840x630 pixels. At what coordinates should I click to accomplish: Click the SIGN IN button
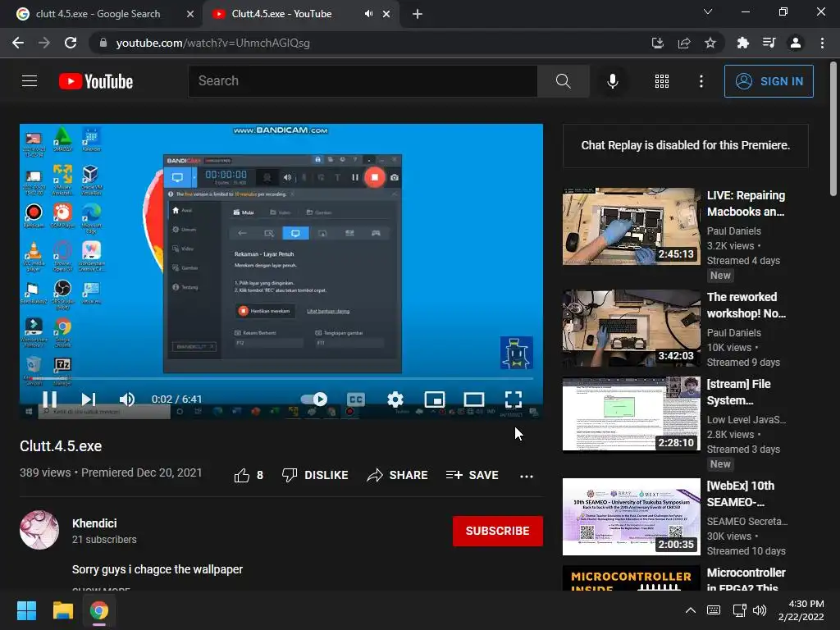coord(769,81)
